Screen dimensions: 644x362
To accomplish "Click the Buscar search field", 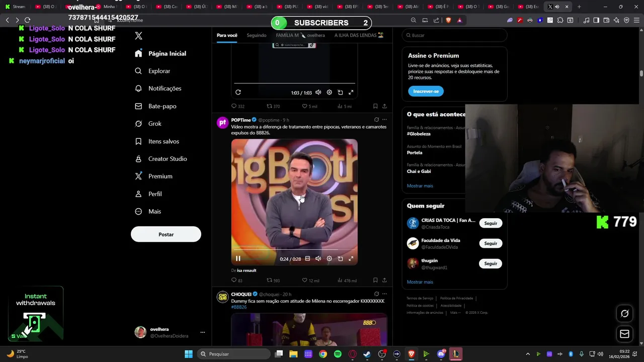I will pyautogui.click(x=454, y=35).
